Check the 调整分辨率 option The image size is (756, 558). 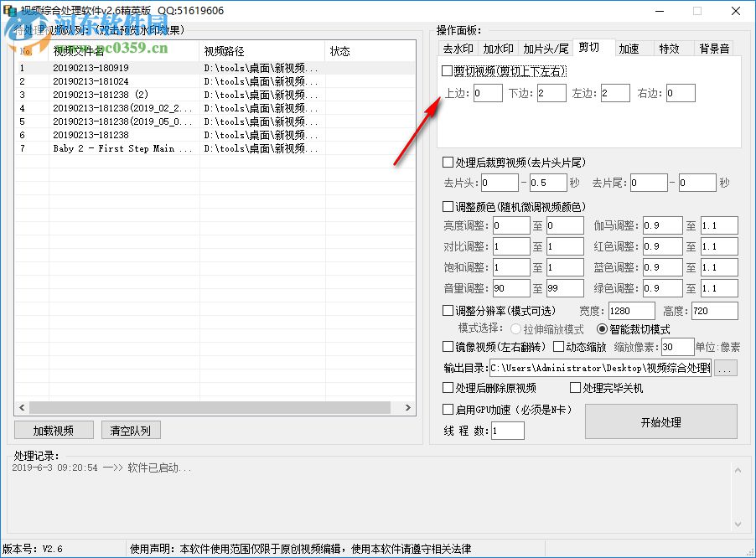[x=446, y=311]
